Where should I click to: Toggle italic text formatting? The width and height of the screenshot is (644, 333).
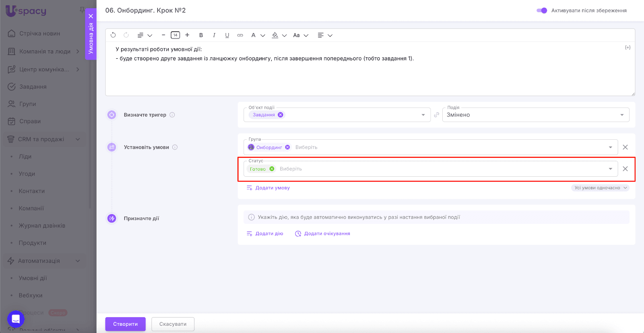pos(214,35)
